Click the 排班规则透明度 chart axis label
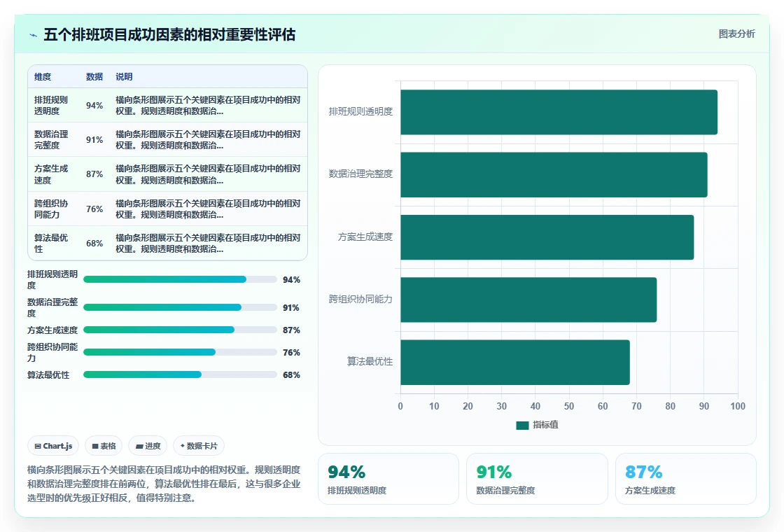 (360, 111)
